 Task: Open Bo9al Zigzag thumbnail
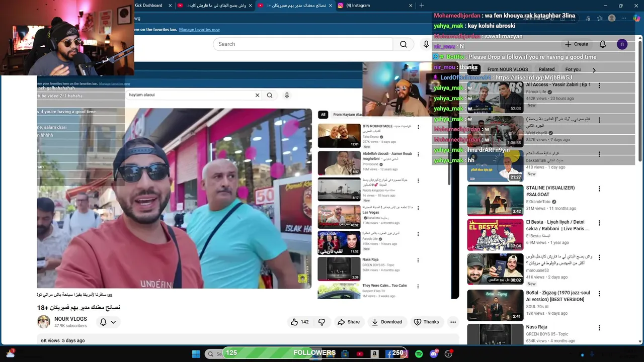tap(495, 305)
